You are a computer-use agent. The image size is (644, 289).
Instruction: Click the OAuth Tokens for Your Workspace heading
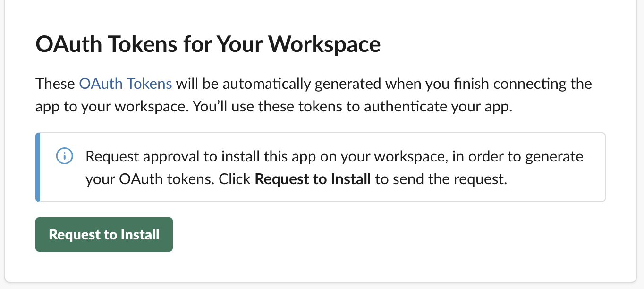[x=208, y=45]
